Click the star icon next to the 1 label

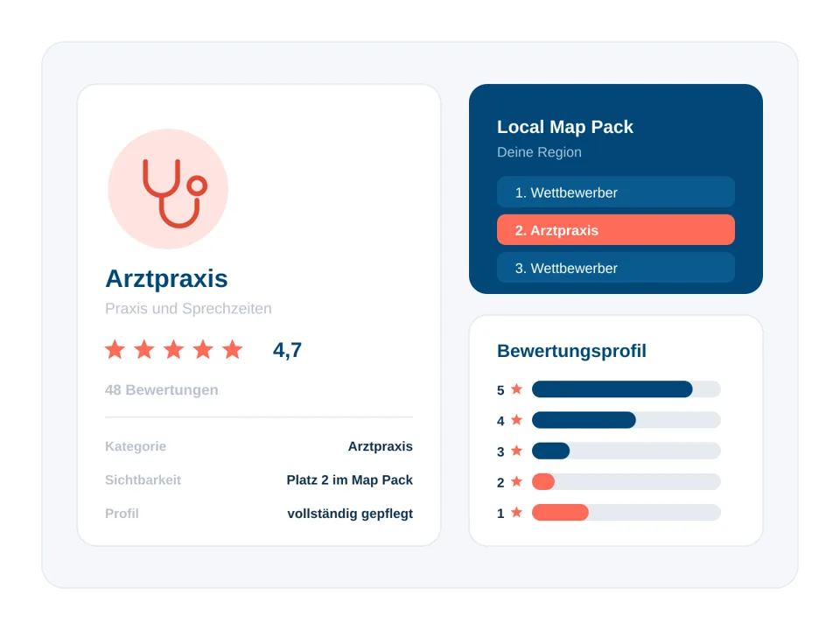pyautogui.click(x=516, y=512)
